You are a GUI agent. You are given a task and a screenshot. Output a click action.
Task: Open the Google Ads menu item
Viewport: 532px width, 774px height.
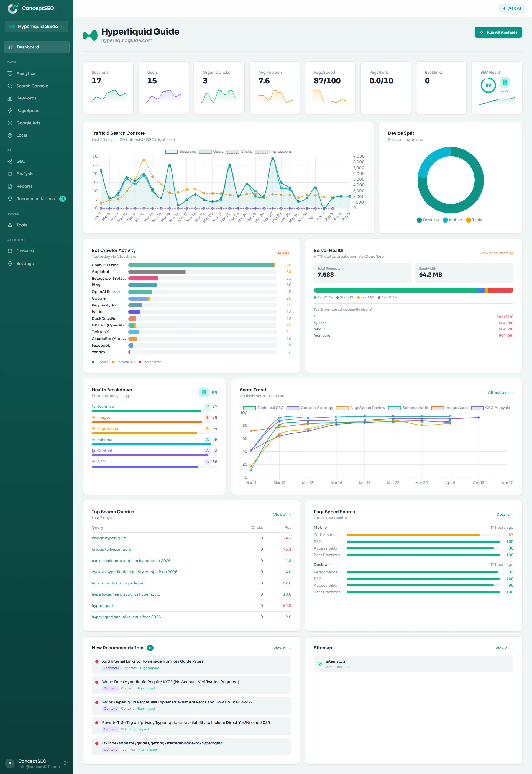tap(37, 123)
